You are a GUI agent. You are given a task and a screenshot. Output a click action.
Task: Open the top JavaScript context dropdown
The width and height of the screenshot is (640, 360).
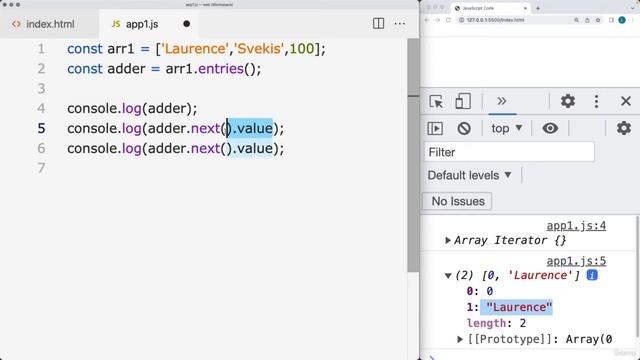tap(507, 129)
